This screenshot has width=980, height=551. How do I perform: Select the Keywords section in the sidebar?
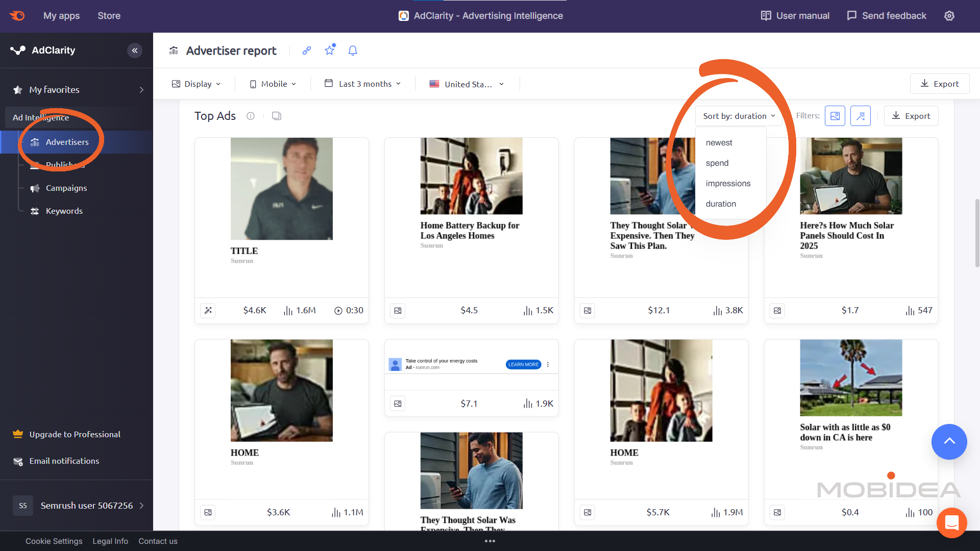(64, 211)
